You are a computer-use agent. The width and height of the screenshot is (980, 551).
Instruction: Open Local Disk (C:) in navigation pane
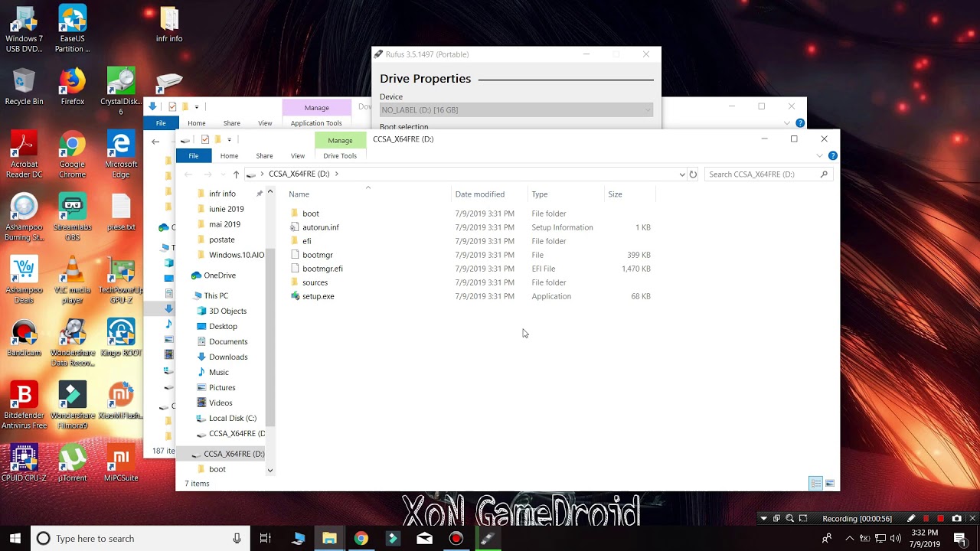(232, 418)
